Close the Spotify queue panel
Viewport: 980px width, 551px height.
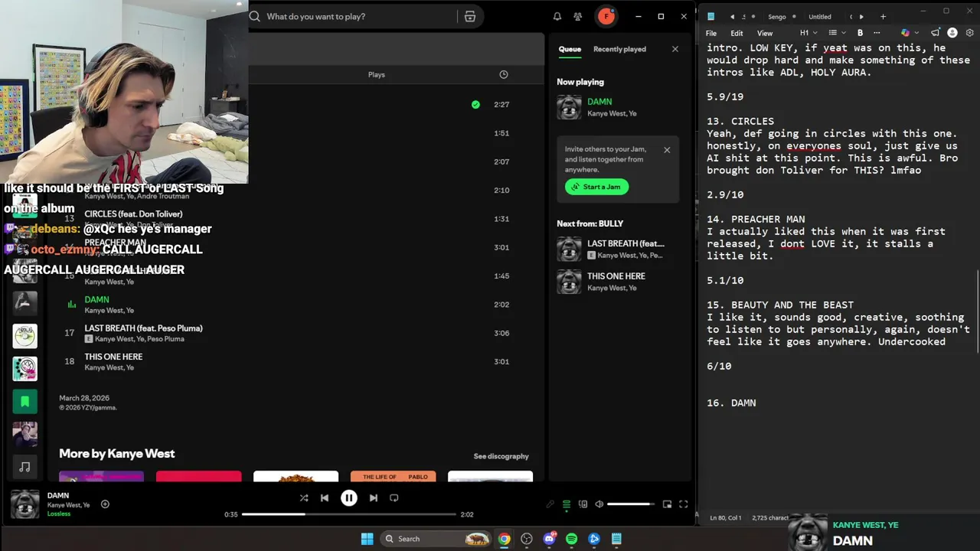(x=675, y=49)
